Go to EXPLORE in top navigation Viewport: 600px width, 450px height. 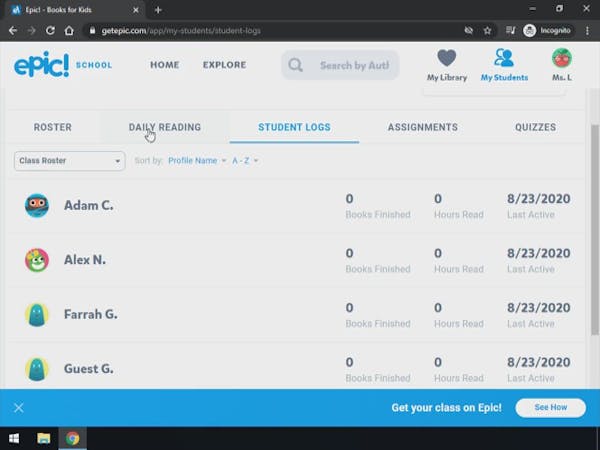pos(224,65)
